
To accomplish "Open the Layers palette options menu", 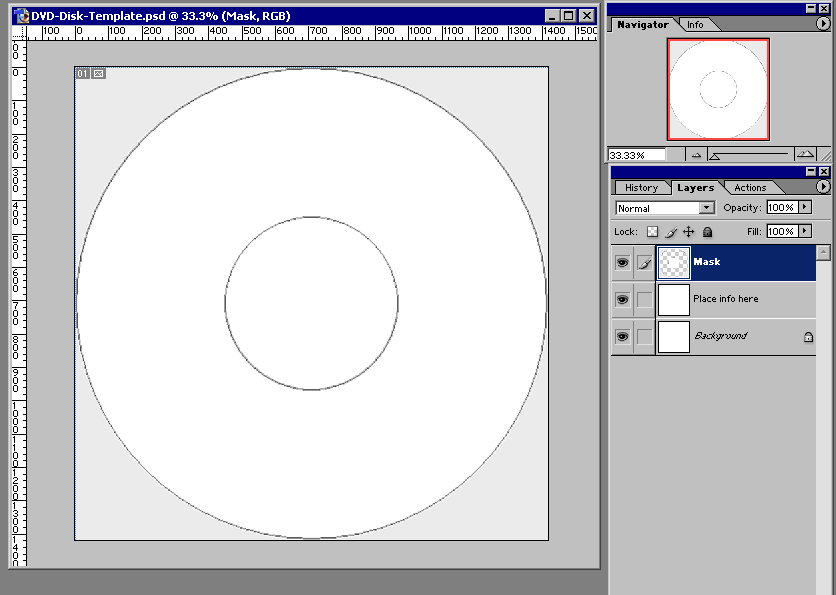I will (823, 187).
